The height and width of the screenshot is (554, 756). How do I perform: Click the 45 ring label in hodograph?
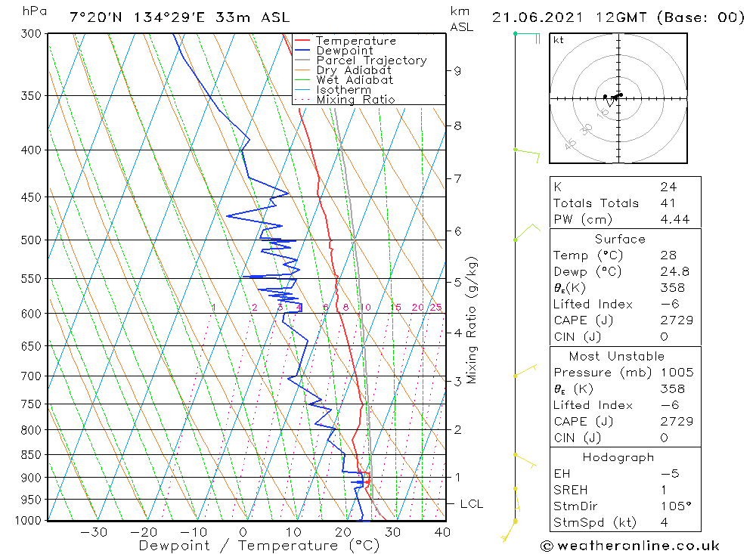tap(570, 144)
